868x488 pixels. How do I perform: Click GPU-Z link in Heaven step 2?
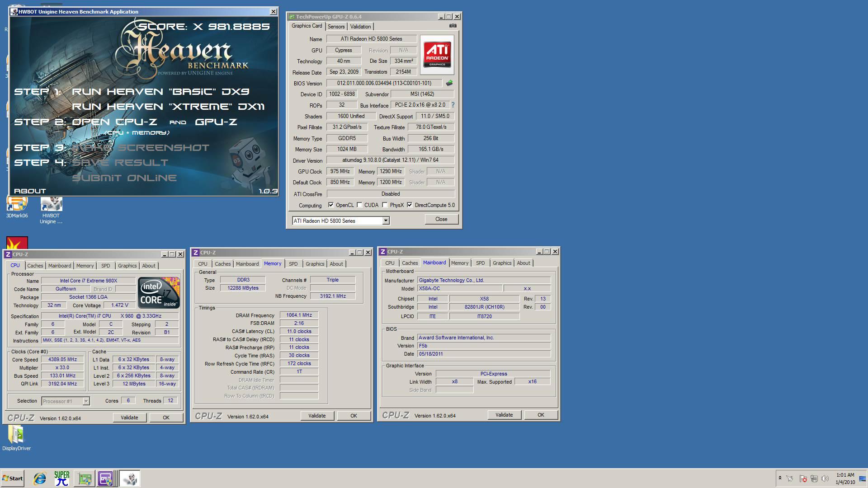coord(216,122)
